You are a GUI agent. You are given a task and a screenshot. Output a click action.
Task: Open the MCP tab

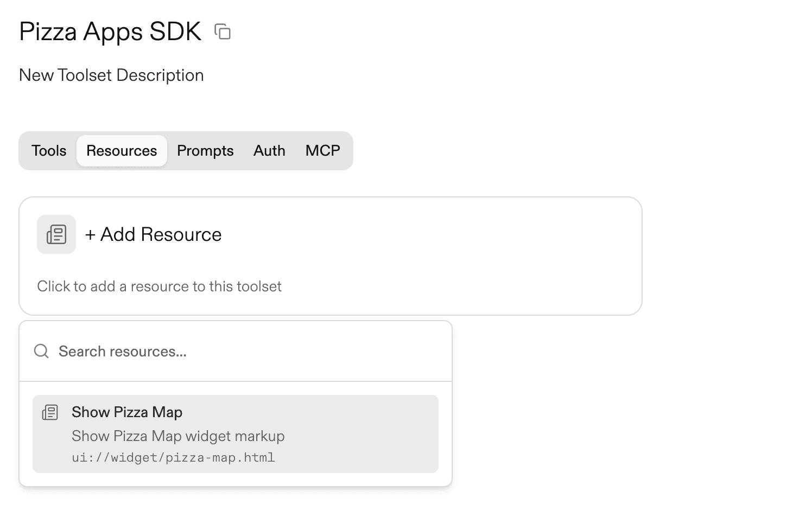coord(322,151)
